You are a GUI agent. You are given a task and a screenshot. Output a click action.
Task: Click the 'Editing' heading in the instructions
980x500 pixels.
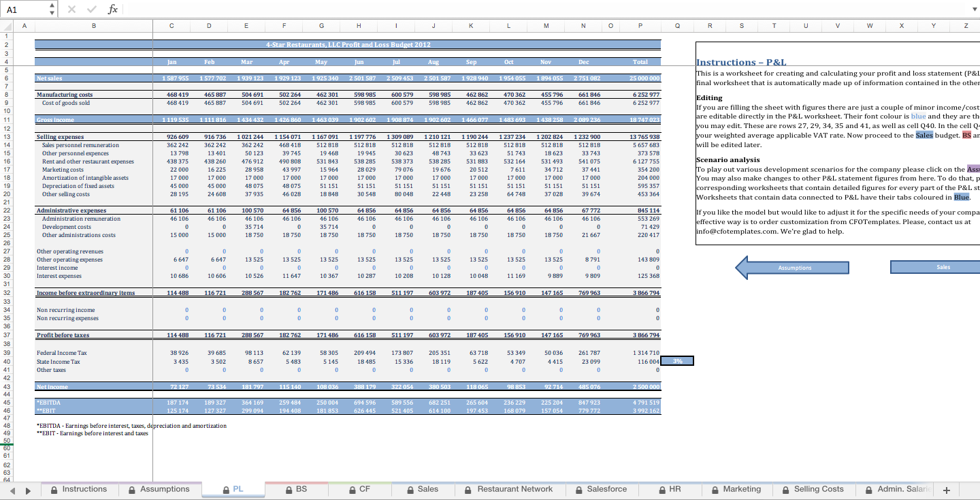(x=708, y=98)
